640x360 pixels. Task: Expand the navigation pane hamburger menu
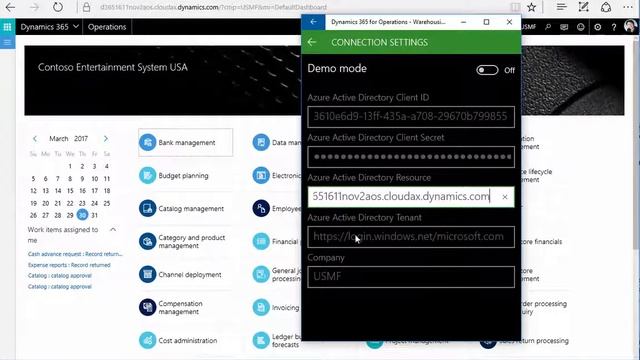pyautogui.click(x=7, y=42)
